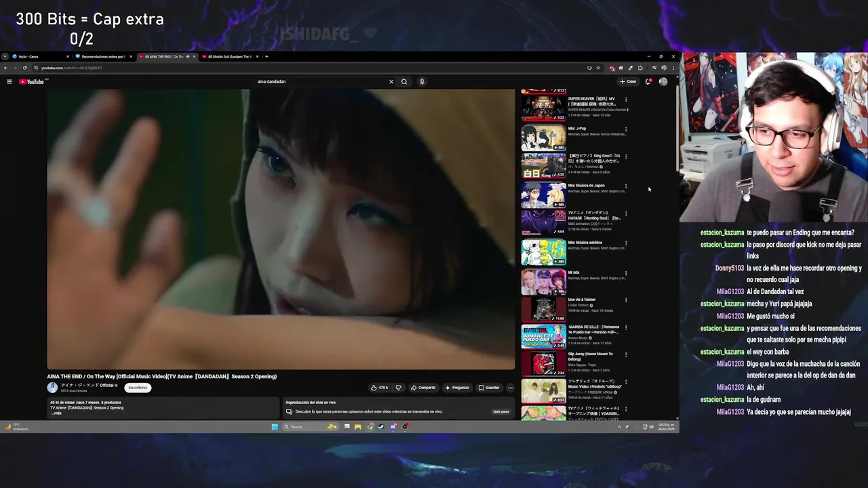
Task: Subscribe with the Suscribirse button
Action: pos(138,388)
